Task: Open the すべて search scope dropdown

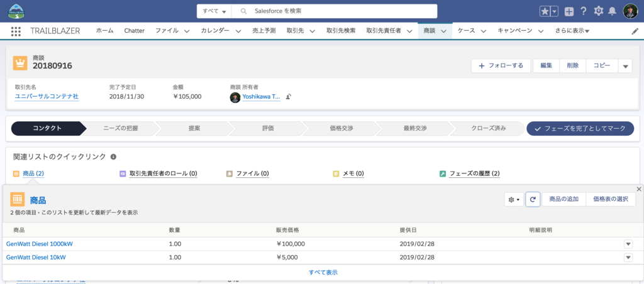Action: tap(214, 11)
